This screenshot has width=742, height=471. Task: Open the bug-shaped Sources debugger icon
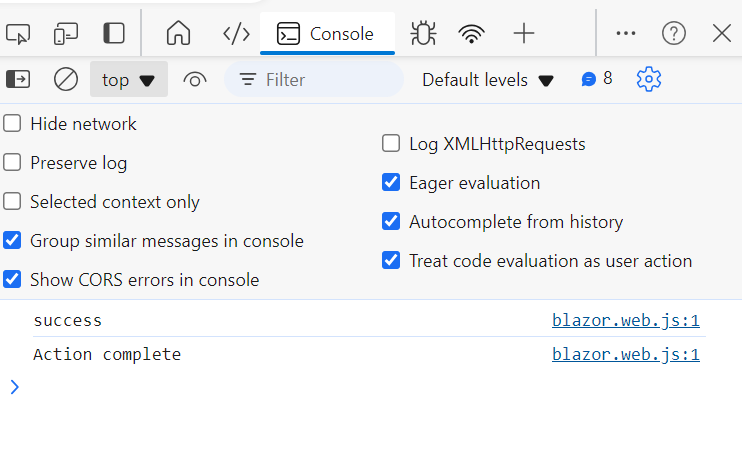tap(424, 34)
